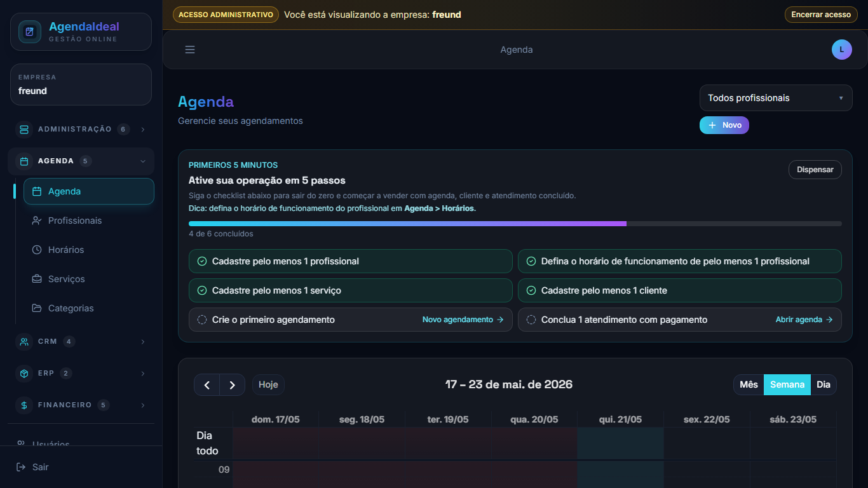The height and width of the screenshot is (488, 868).
Task: Click dashed circle beside 'Conclua 1 atendimento com pagamento'
Action: (x=531, y=320)
